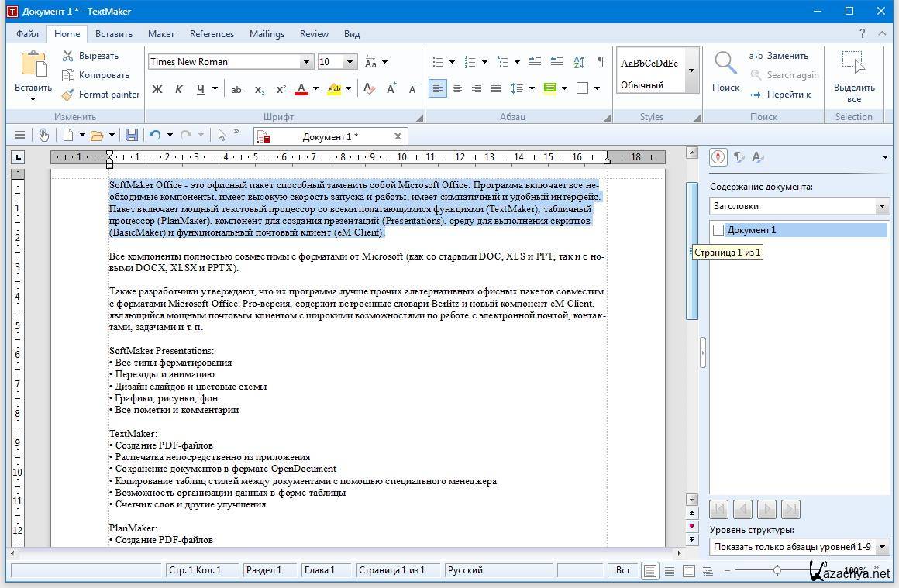The width and height of the screenshot is (899, 588).
Task: Open the Times New Roman font dropdown
Action: pos(307,62)
